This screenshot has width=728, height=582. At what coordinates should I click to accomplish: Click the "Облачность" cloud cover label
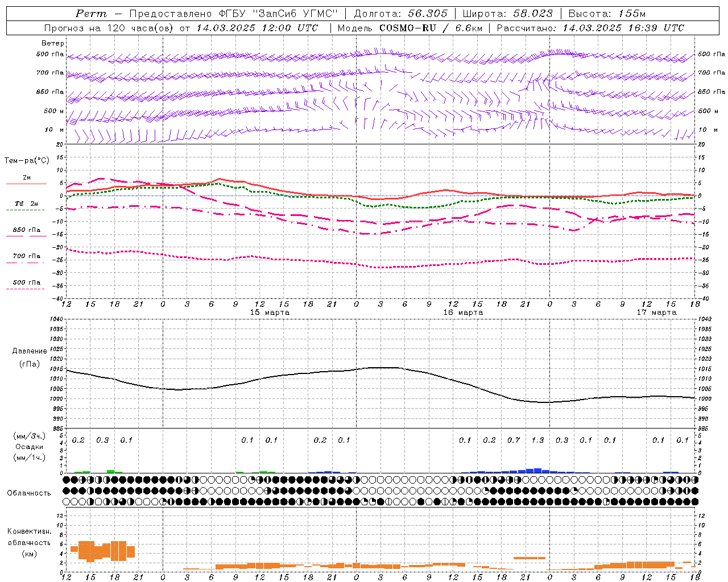pos(29,493)
